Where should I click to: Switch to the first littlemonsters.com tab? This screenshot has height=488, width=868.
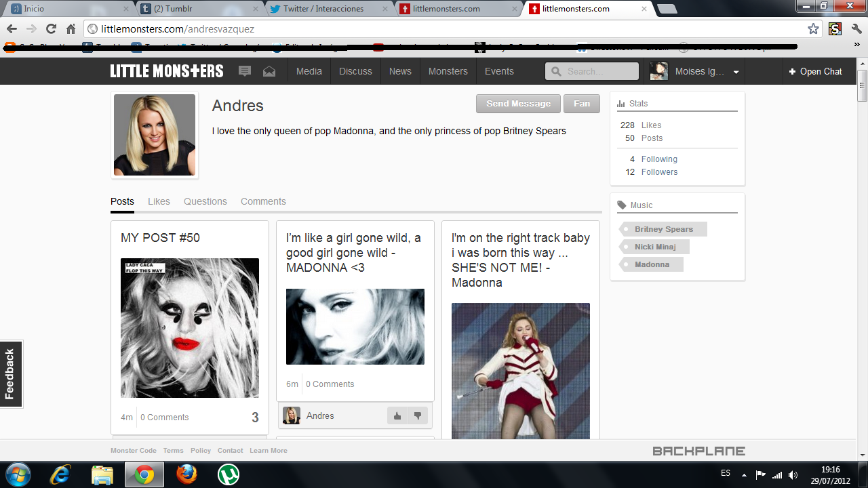point(458,9)
